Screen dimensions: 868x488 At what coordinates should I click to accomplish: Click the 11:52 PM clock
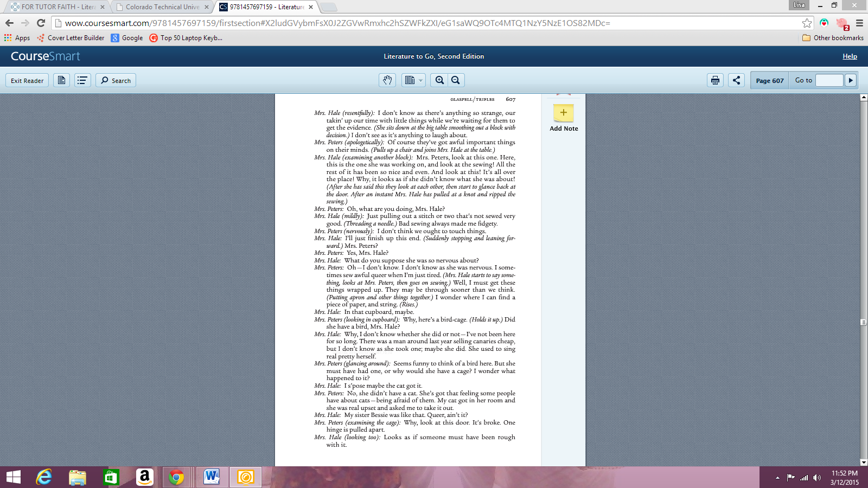[x=845, y=473]
